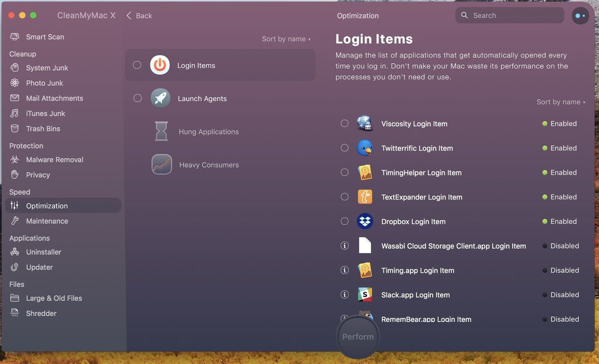Viewport: 599px width, 364px height.
Task: Click the Privacy hand icon
Action: [x=15, y=175]
